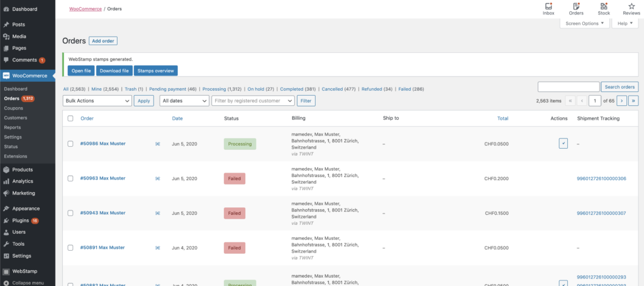This screenshot has width=644, height=286.
Task: Open the Reviews star icon in the header
Action: pyautogui.click(x=631, y=6)
